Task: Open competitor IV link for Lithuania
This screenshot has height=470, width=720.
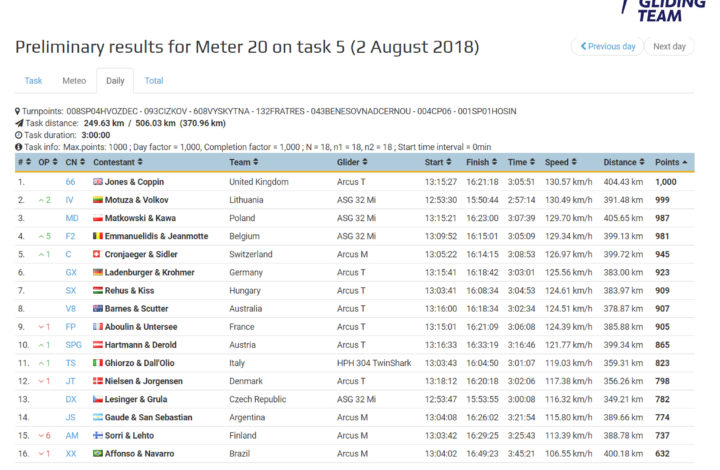Action: (70, 200)
